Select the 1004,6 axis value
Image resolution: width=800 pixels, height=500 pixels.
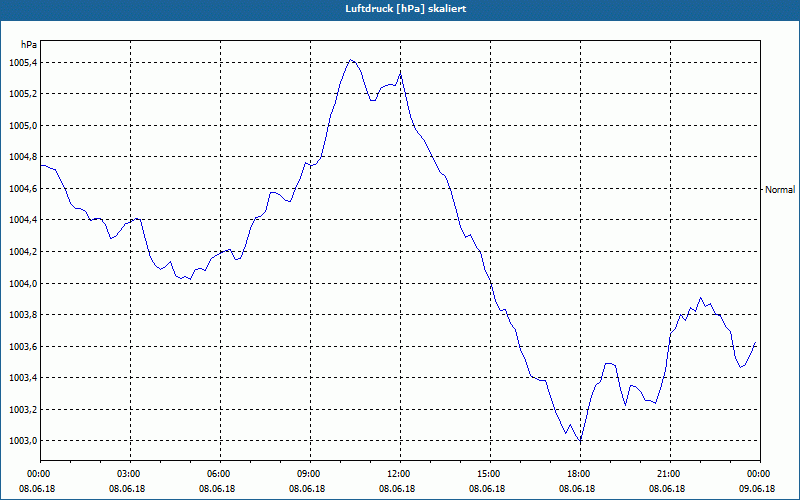pyautogui.click(x=23, y=189)
